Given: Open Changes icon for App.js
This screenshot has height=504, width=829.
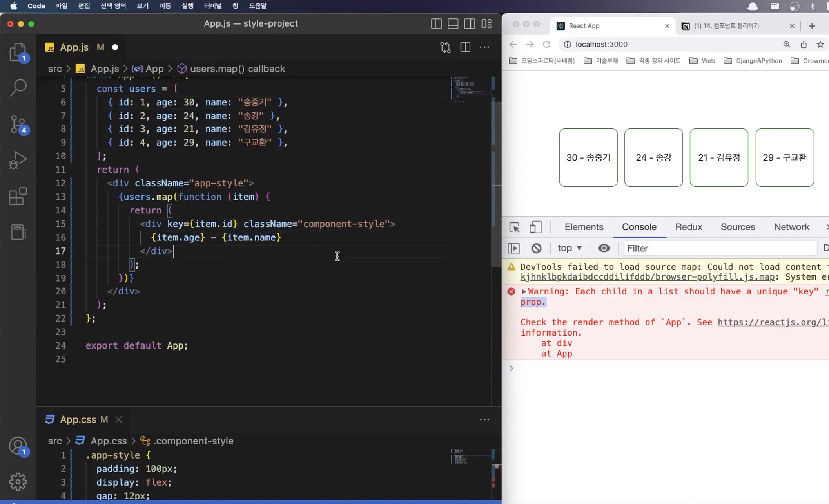Looking at the screenshot, I should tap(445, 47).
